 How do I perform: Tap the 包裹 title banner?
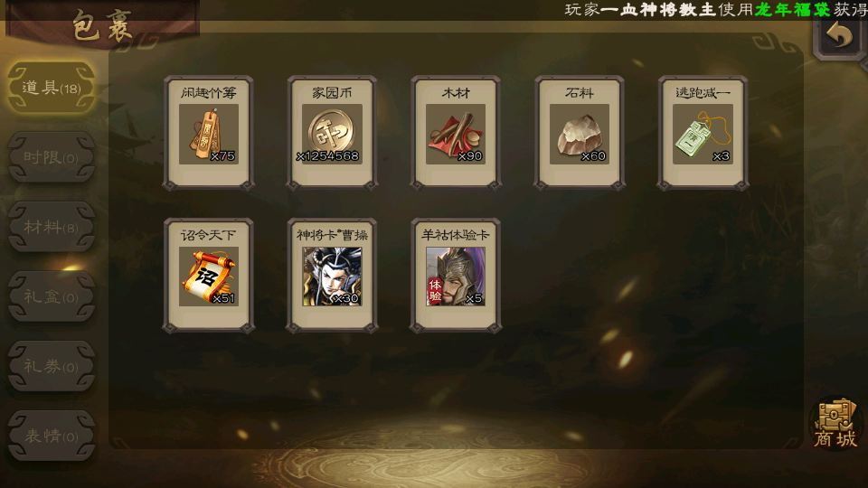[102, 25]
